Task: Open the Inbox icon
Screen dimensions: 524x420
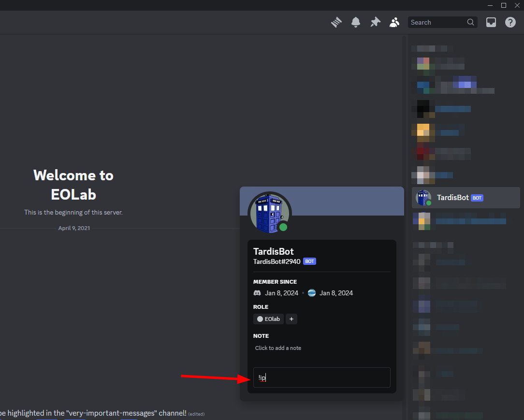Action: click(x=491, y=22)
